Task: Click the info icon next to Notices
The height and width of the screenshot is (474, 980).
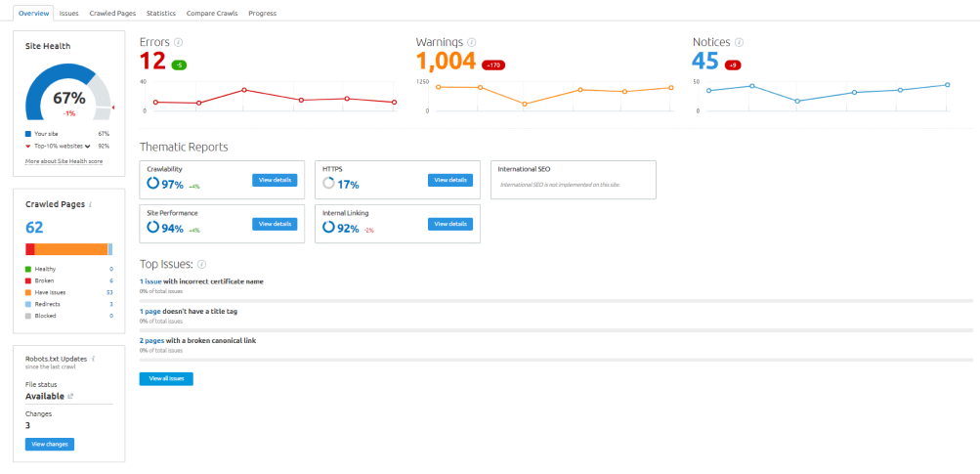Action: tap(739, 42)
